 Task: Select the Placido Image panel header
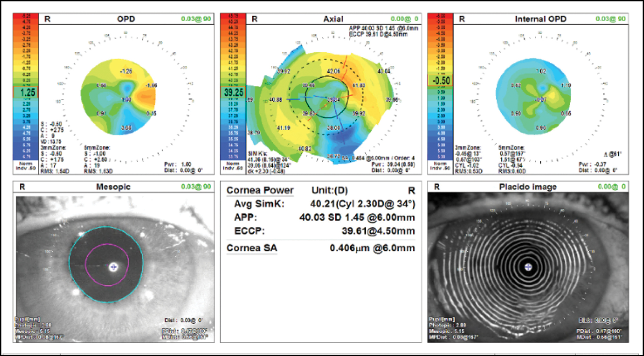coord(528,187)
